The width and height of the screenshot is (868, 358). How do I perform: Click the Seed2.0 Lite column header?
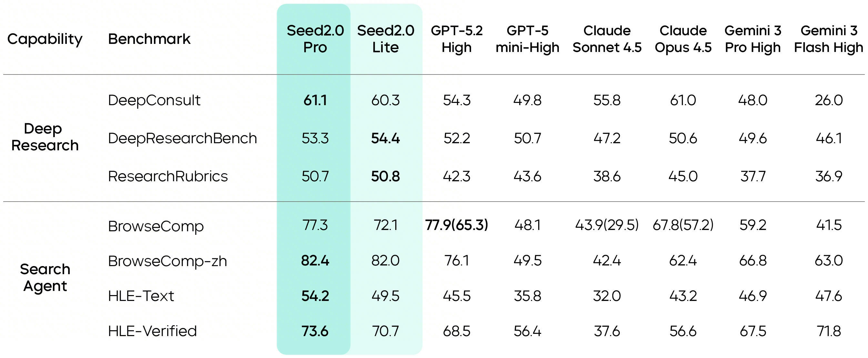386,39
